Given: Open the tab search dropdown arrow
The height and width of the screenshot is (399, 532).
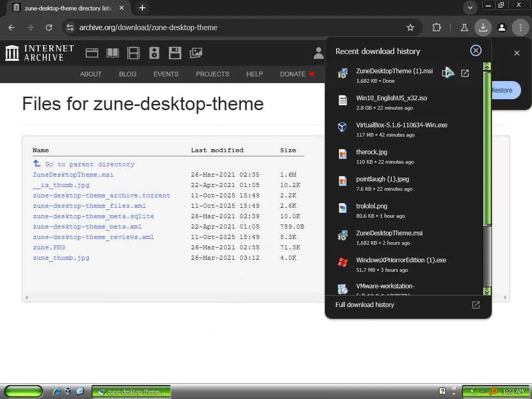Looking at the screenshot, I should (x=470, y=7).
